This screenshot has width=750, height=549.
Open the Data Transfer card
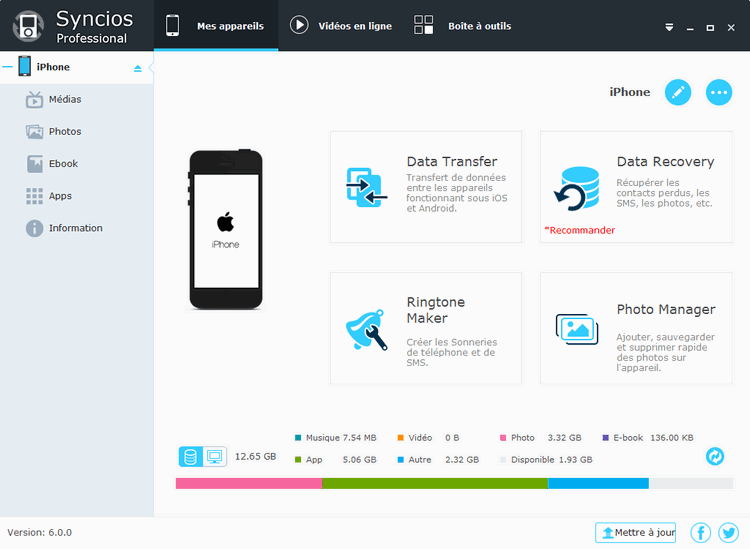tap(426, 187)
